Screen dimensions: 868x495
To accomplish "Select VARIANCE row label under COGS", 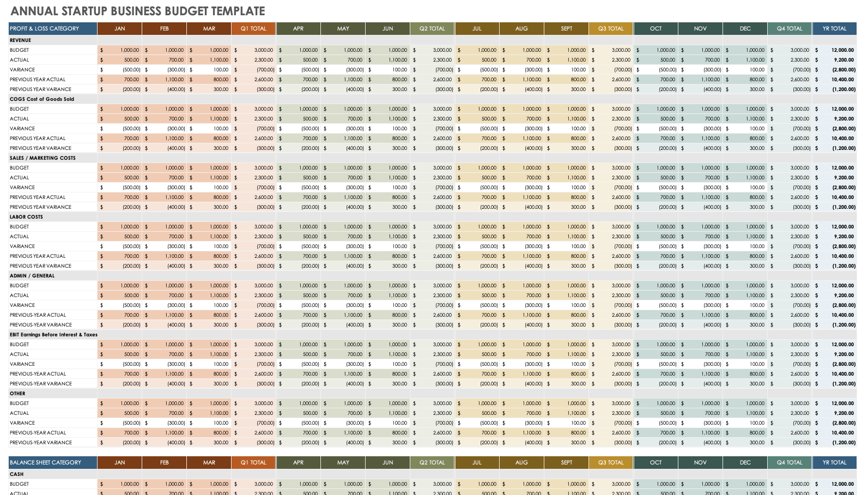I will point(22,129).
